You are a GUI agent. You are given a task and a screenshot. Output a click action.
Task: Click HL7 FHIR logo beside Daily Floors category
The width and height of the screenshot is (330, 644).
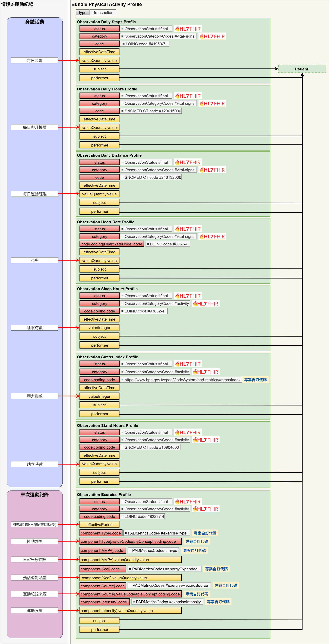212,103
